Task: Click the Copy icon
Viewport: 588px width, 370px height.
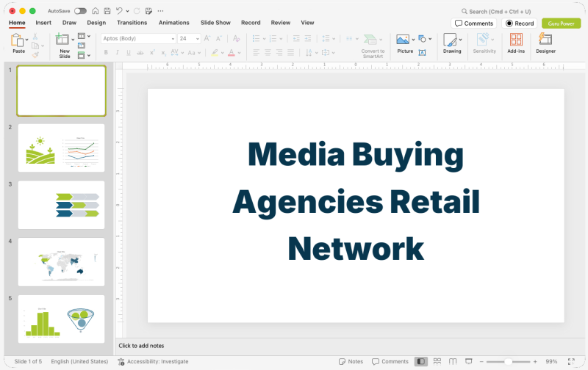Action: coord(35,46)
